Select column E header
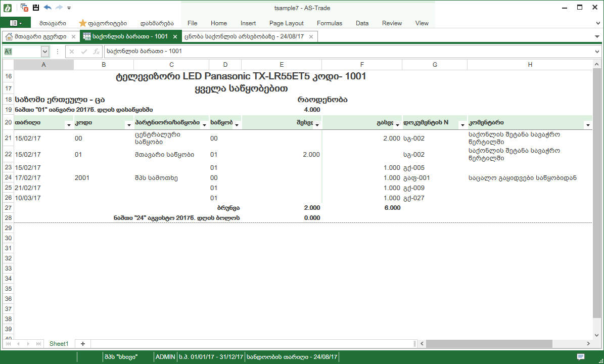 tap(282, 65)
